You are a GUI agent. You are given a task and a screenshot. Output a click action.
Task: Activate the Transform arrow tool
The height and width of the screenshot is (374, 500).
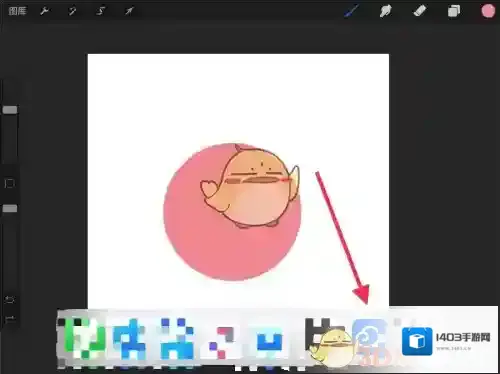[x=129, y=11]
